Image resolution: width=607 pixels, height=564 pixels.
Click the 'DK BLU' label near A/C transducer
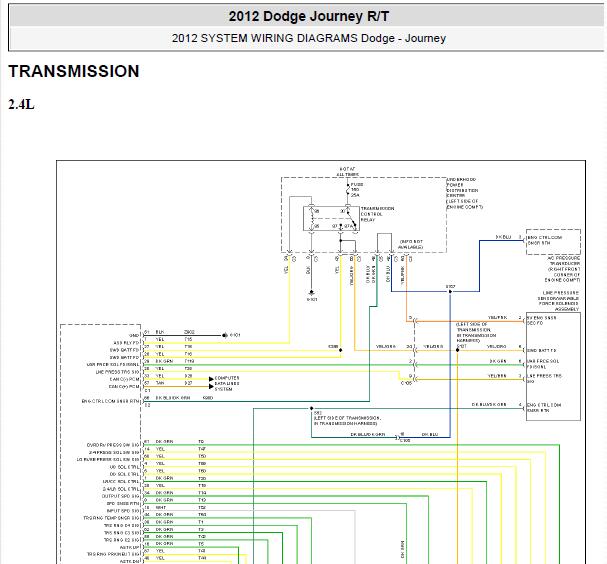pyautogui.click(x=503, y=237)
